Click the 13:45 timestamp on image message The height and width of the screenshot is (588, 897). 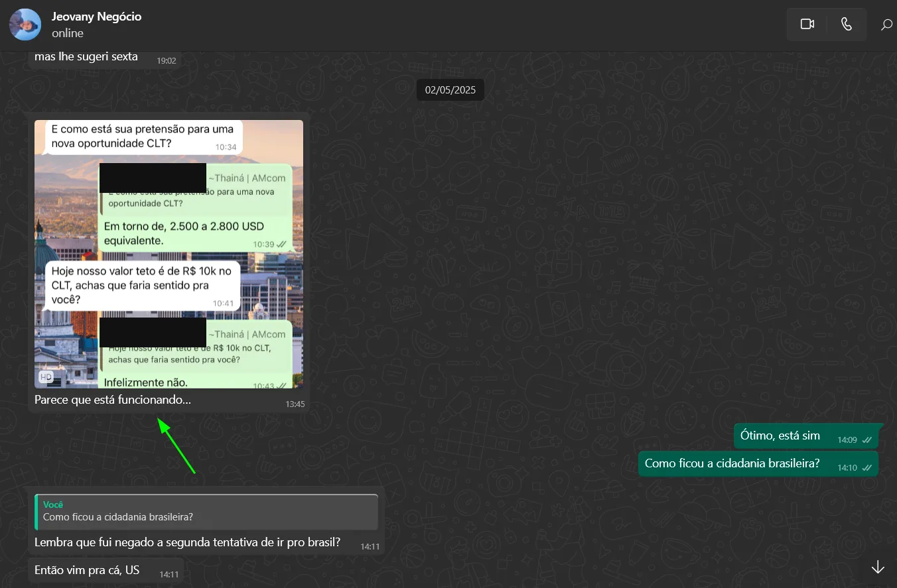pos(295,404)
